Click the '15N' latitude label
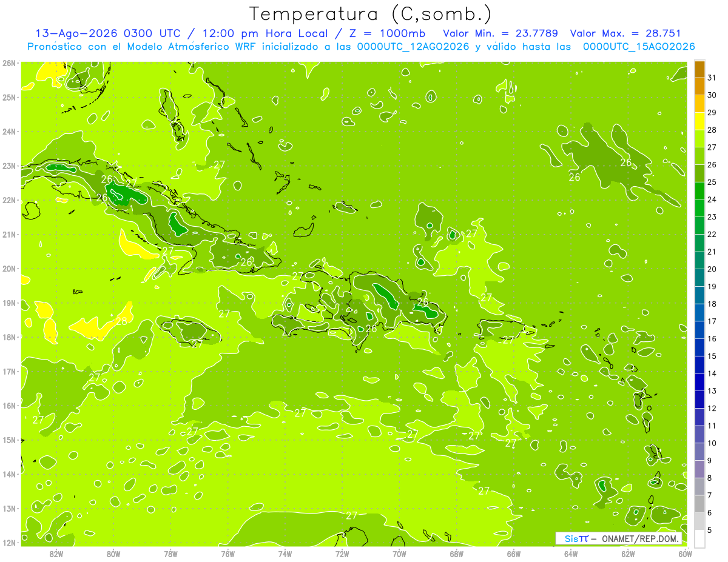728x562 pixels. [x=9, y=440]
